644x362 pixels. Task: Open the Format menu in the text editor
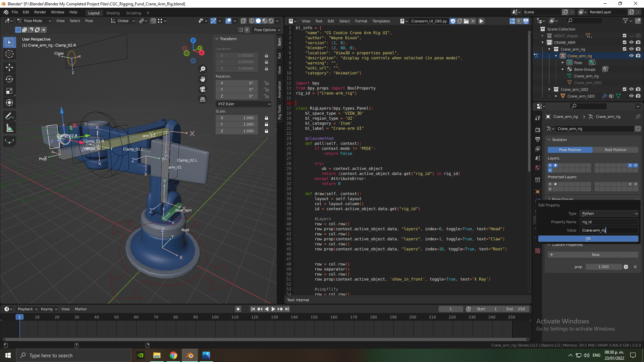coord(361,21)
